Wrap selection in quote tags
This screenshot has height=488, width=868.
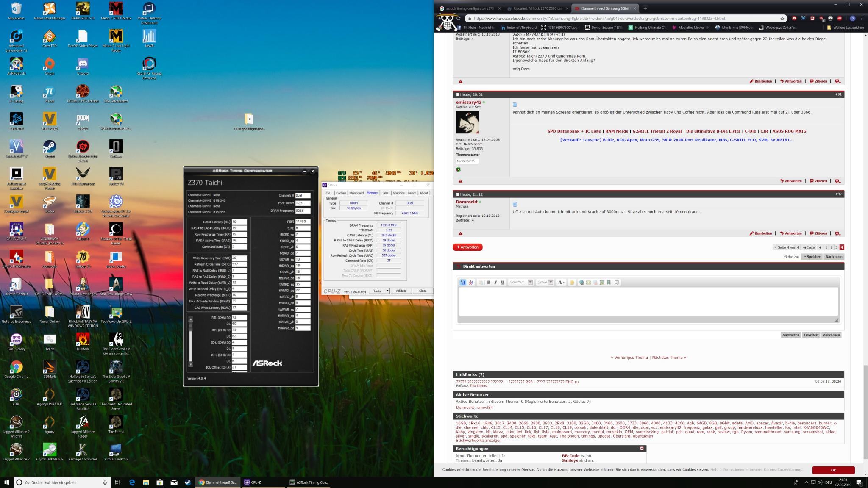click(617, 283)
